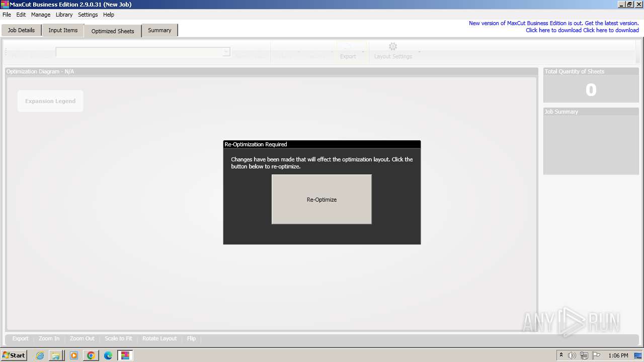Click the Re-Optimize button

click(x=321, y=199)
